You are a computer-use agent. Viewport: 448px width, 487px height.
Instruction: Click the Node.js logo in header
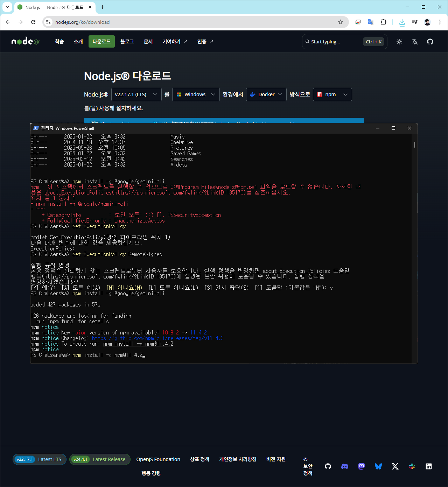[x=25, y=42]
